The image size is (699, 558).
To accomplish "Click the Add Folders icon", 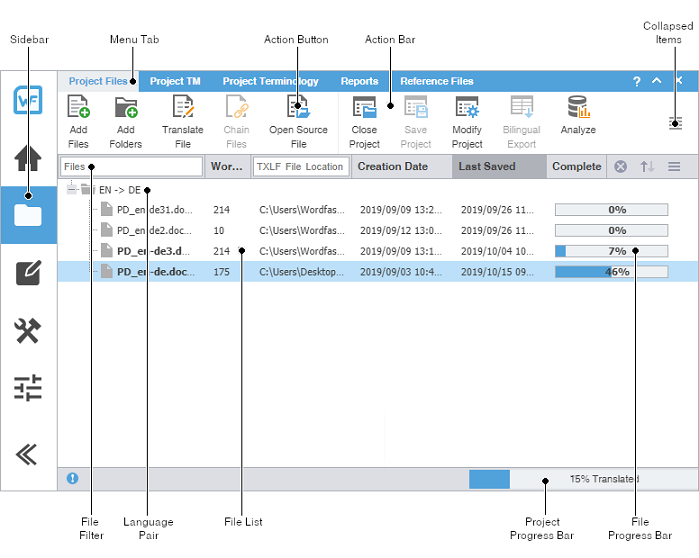I will point(126,108).
